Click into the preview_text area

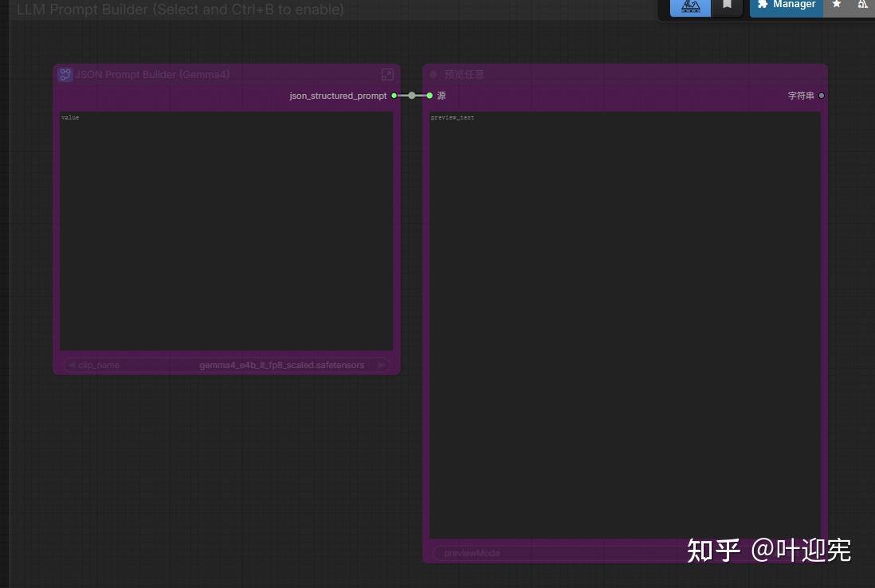click(625, 325)
